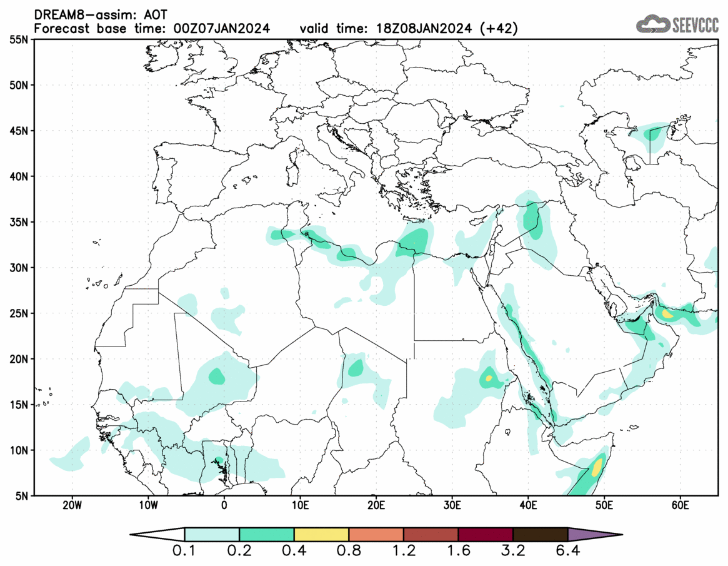Click the '20E' longitude label
728x566 pixels.
376,505
